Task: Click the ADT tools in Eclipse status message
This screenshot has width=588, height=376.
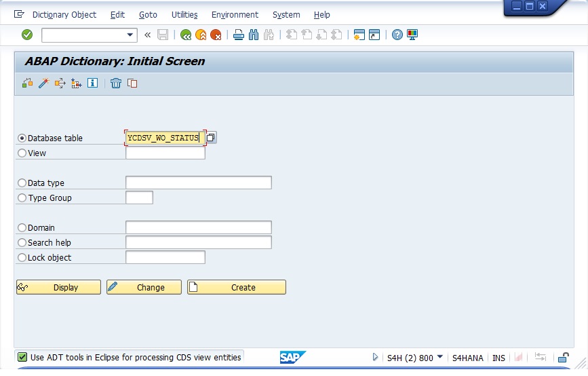Action: [x=136, y=357]
